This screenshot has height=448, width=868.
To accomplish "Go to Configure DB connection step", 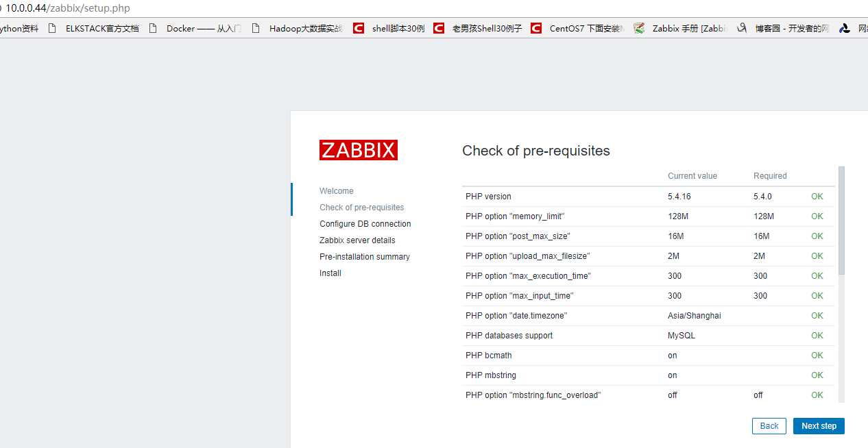I will tap(365, 224).
